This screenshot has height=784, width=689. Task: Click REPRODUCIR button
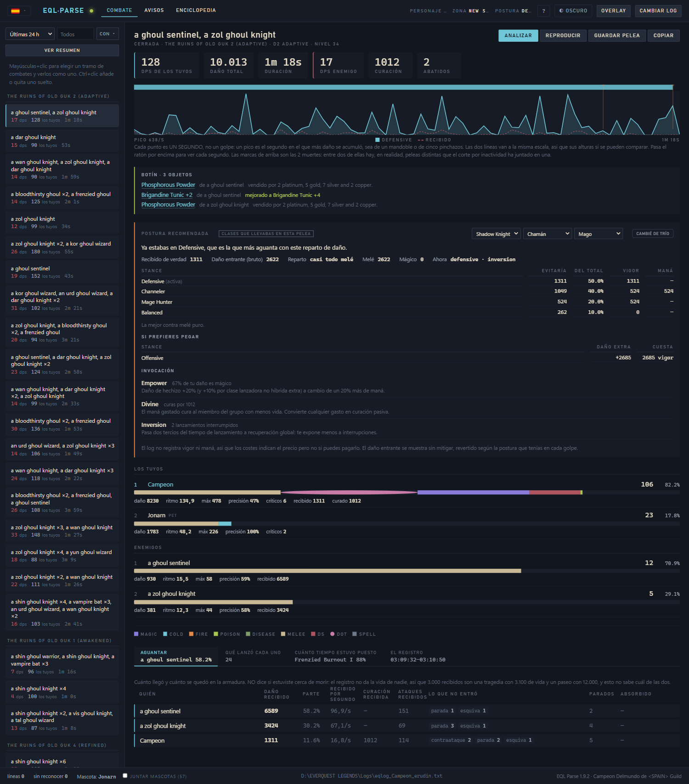point(563,35)
